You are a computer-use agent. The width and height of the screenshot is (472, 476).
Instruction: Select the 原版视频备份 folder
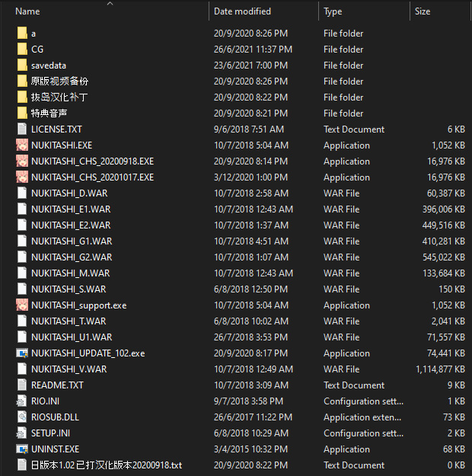click(59, 81)
